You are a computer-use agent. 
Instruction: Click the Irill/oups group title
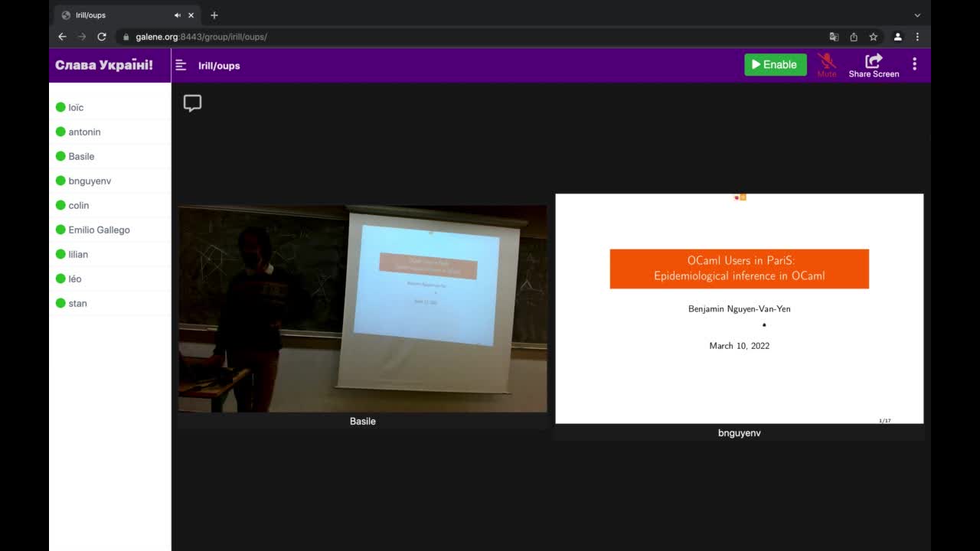click(219, 66)
